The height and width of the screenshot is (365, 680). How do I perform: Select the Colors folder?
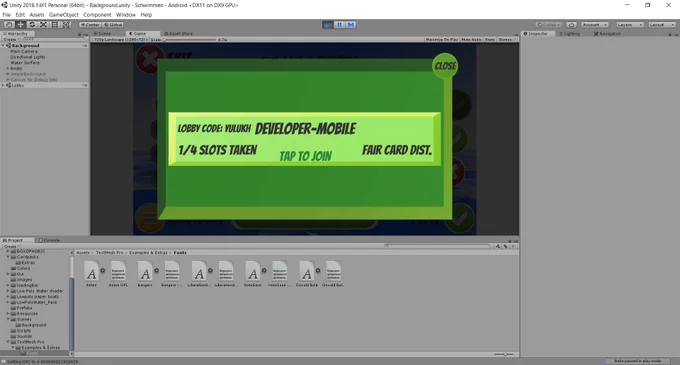coord(20,268)
